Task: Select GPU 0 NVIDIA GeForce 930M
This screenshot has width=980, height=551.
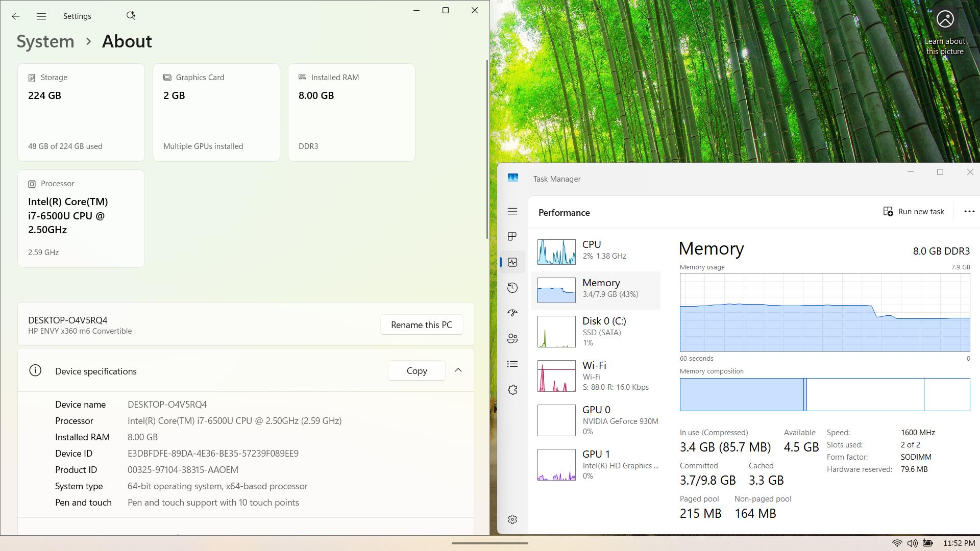Action: click(x=596, y=420)
